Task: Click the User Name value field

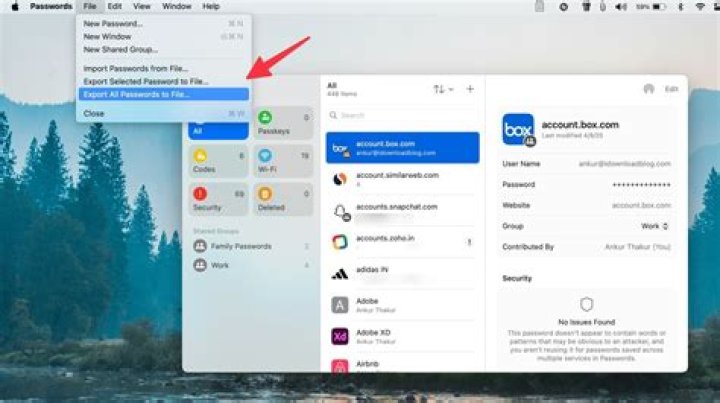Action: tap(624, 164)
